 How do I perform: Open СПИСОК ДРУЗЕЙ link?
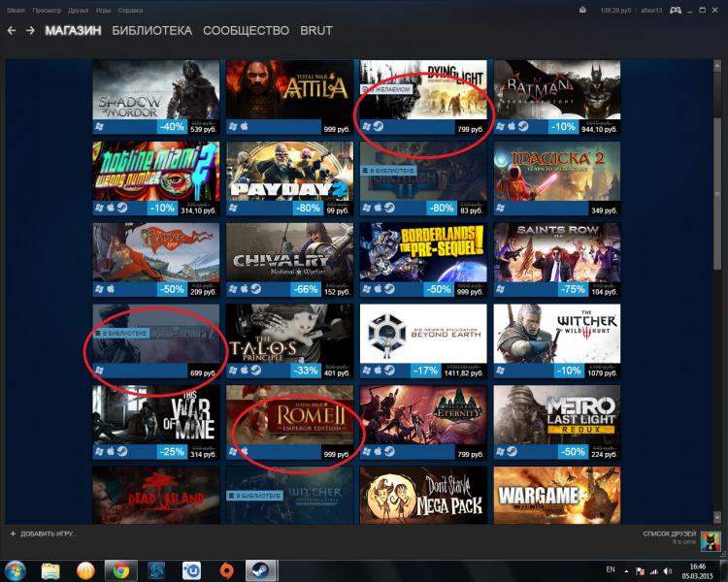tap(669, 533)
